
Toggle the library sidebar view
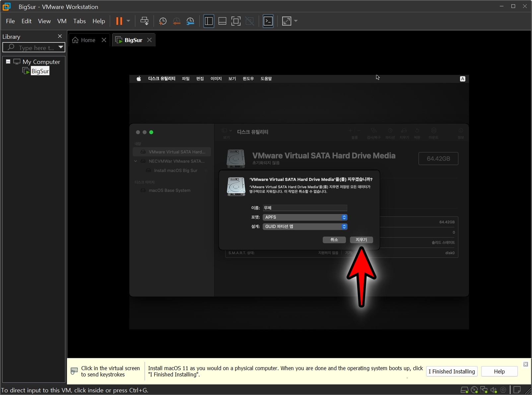click(x=209, y=21)
